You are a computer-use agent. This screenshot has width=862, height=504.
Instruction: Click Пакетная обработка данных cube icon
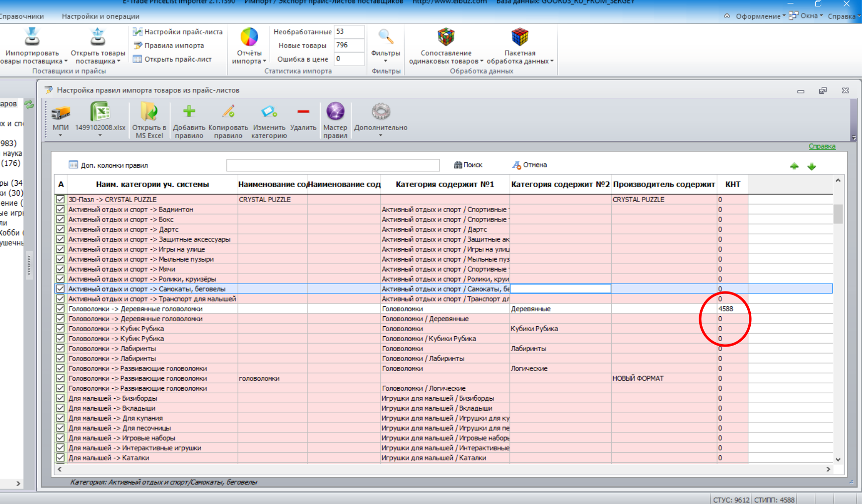[x=520, y=37]
